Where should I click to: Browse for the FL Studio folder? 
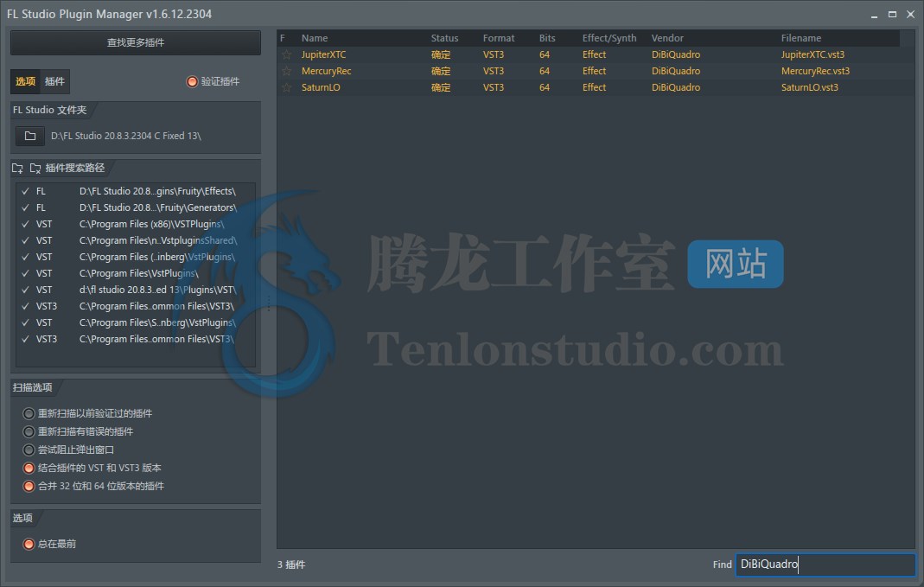pyautogui.click(x=30, y=136)
